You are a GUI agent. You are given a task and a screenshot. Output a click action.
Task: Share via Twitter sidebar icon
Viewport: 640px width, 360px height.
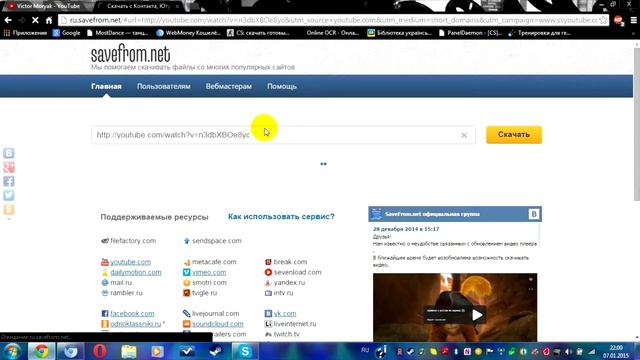9,195
